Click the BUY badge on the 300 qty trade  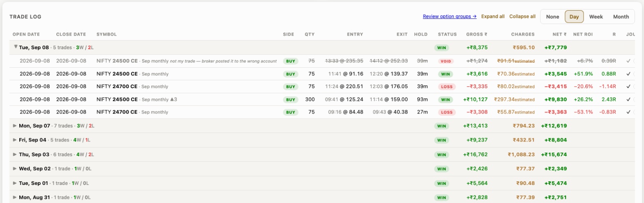pyautogui.click(x=290, y=99)
